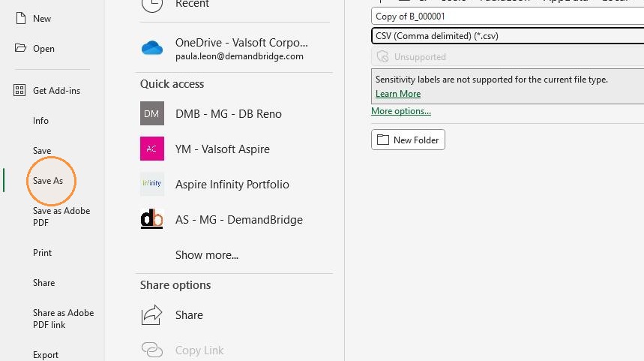644x361 pixels.
Task: Click Get Add-ins in the sidebar
Action: pos(57,91)
